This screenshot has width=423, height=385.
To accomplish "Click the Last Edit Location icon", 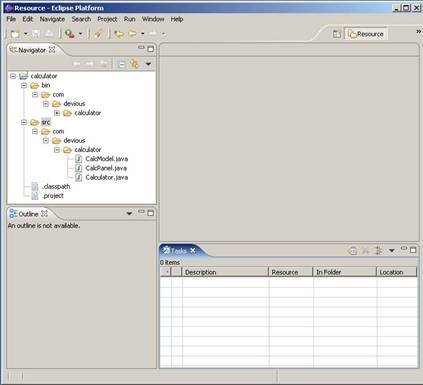I will tap(119, 34).
